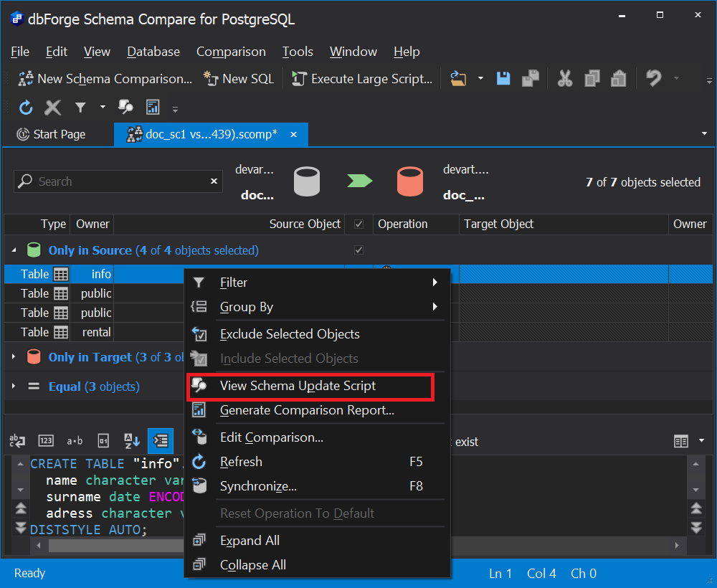This screenshot has width=717, height=588.
Task: Toggle select-all checkbox in column header
Action: tap(359, 224)
